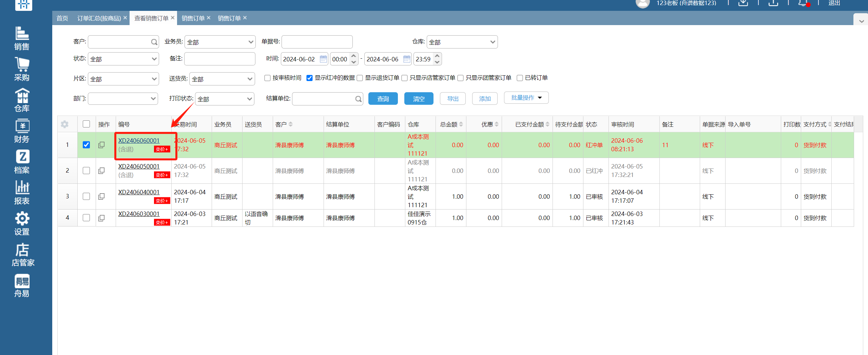Open the 采购 shopping cart module

[22, 69]
